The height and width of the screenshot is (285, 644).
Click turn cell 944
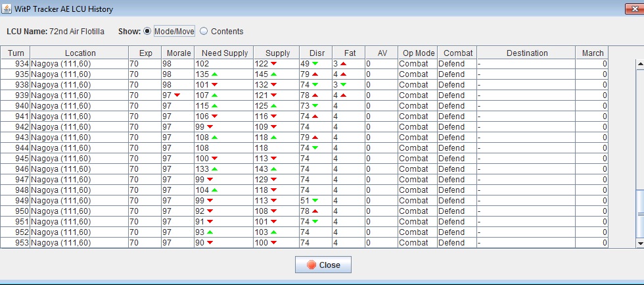(x=16, y=148)
